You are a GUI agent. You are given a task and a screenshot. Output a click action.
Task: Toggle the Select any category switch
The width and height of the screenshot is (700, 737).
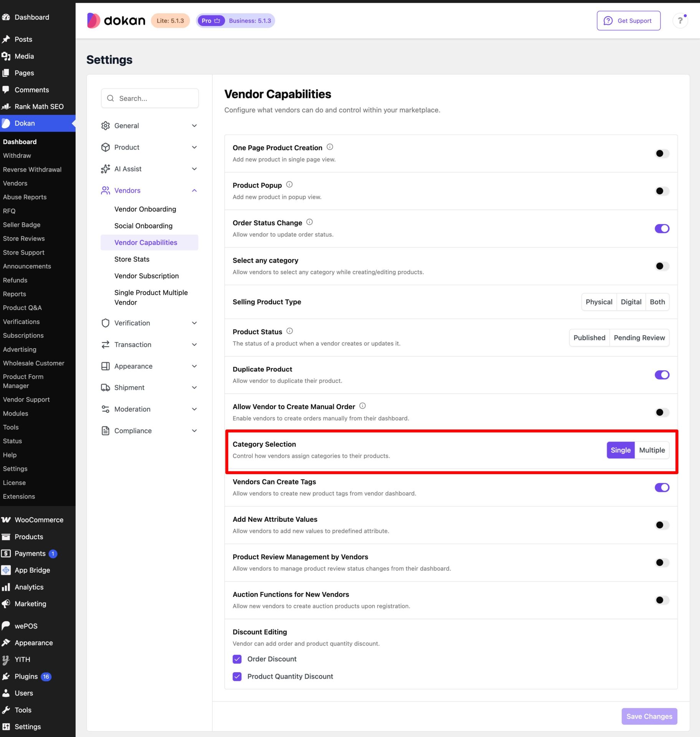pyautogui.click(x=662, y=266)
